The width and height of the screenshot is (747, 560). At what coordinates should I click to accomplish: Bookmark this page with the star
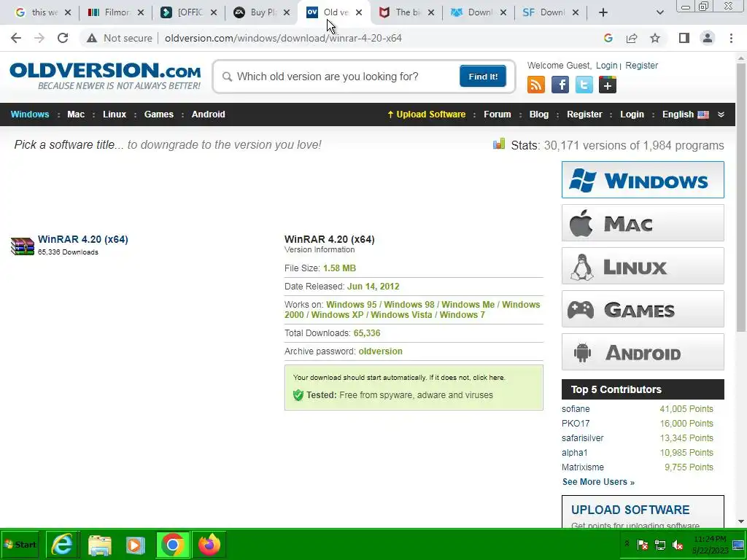(655, 38)
